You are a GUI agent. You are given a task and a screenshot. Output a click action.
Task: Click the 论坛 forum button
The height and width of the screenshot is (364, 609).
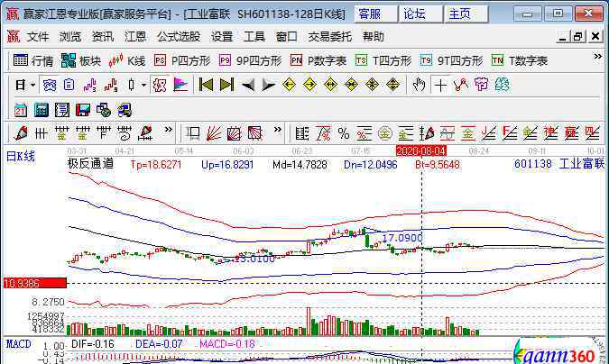[420, 14]
